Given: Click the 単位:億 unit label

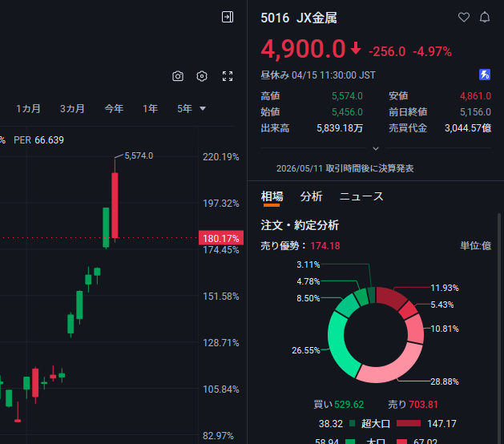Looking at the screenshot, I should point(476,246).
